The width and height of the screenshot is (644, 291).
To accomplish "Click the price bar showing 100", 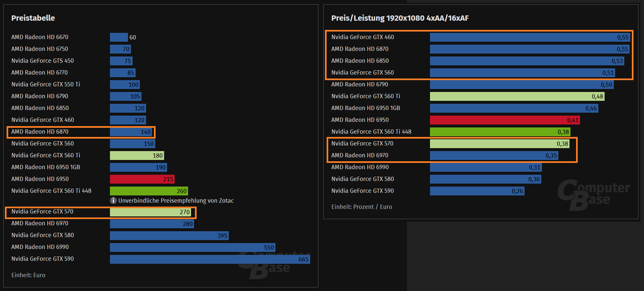I will coord(125,84).
